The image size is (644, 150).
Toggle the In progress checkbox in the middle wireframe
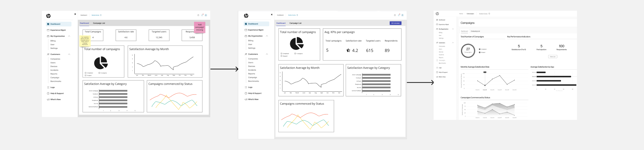295,54
